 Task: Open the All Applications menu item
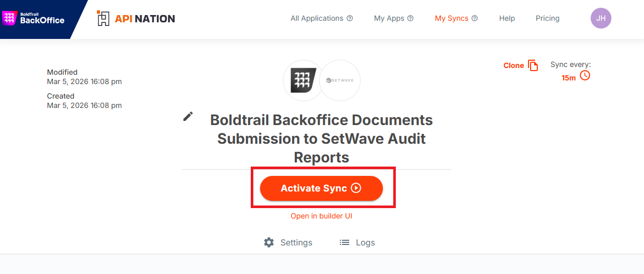point(317,18)
